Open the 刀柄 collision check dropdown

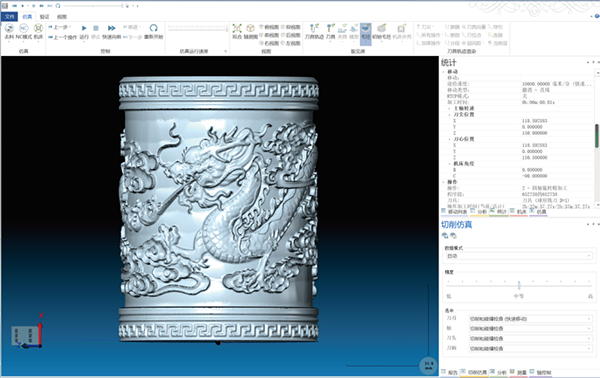coord(530,349)
